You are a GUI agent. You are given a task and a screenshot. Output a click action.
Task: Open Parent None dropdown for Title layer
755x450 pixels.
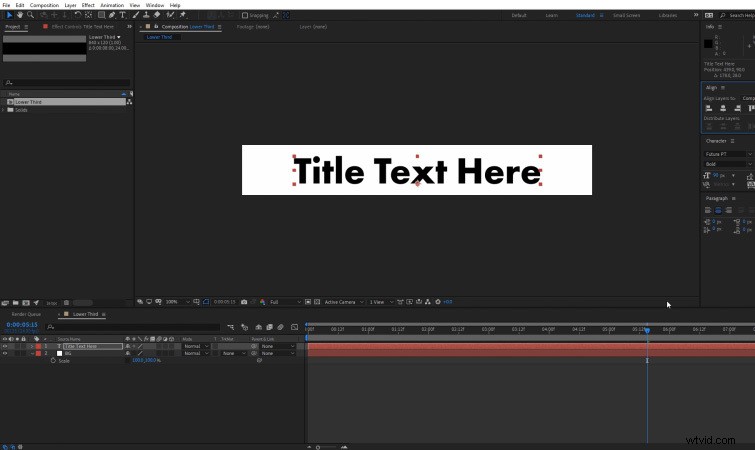278,346
